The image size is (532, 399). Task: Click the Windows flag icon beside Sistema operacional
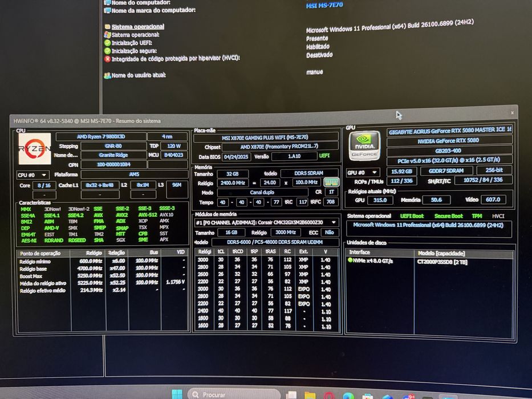coord(108,35)
